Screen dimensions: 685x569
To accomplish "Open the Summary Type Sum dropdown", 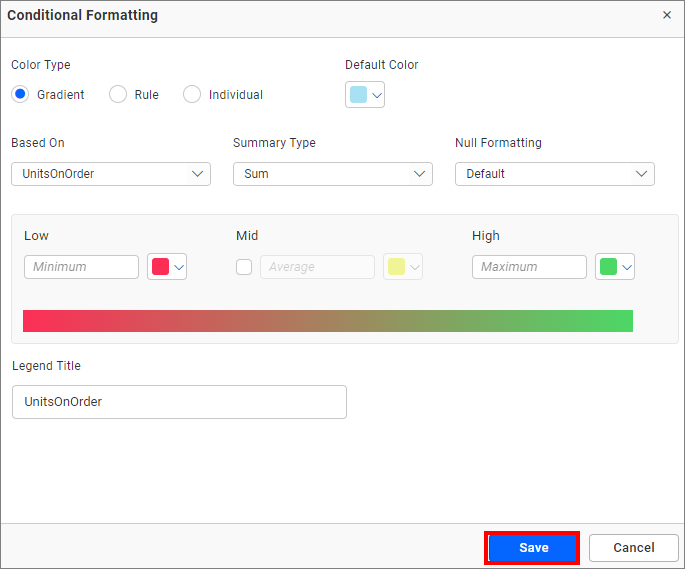I will click(x=333, y=174).
